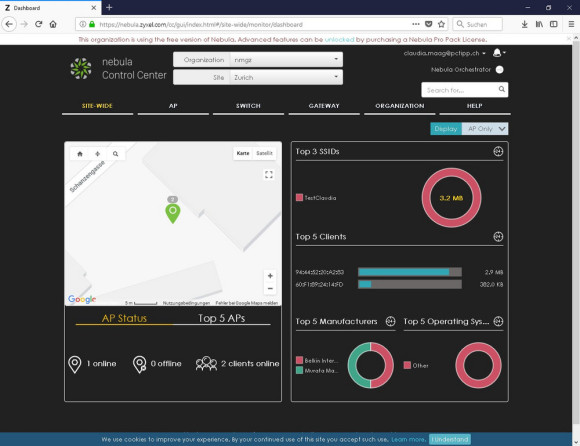Image resolution: width=580 pixels, height=446 pixels.
Task: Zoom out the map with minus
Action: pos(270,288)
